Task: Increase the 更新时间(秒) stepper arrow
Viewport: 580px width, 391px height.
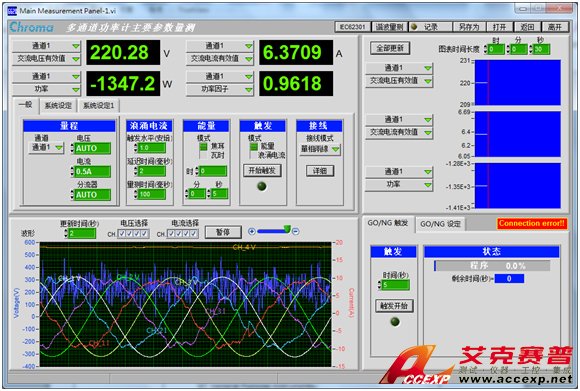Action: [x=66, y=231]
